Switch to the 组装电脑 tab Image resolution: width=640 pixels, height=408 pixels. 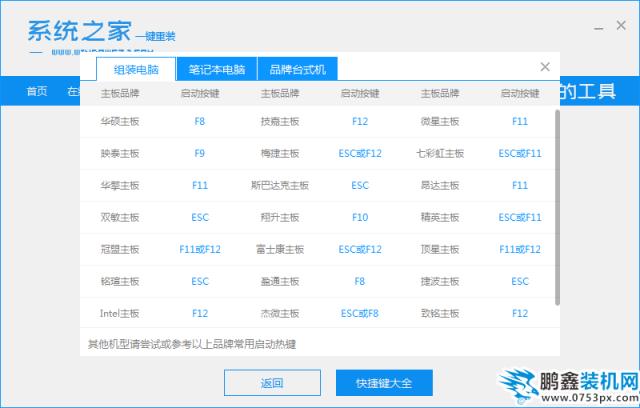[136, 69]
